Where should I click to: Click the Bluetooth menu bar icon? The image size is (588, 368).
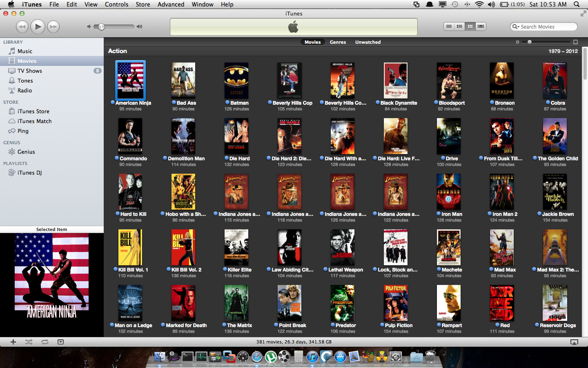467,4
